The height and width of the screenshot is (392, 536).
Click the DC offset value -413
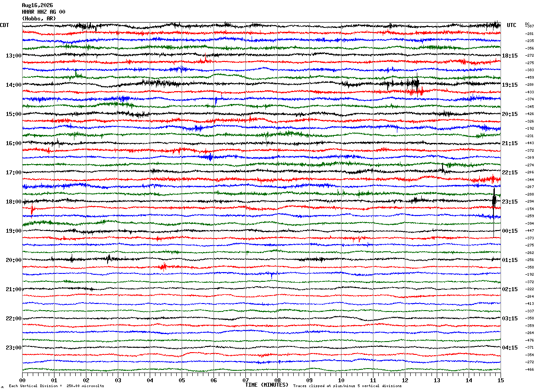pos(529,304)
